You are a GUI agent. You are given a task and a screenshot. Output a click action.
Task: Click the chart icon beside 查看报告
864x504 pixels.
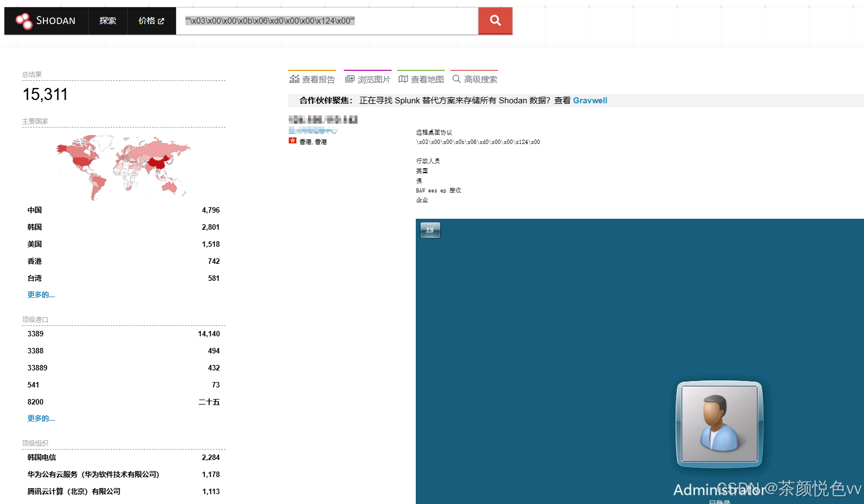tap(294, 79)
